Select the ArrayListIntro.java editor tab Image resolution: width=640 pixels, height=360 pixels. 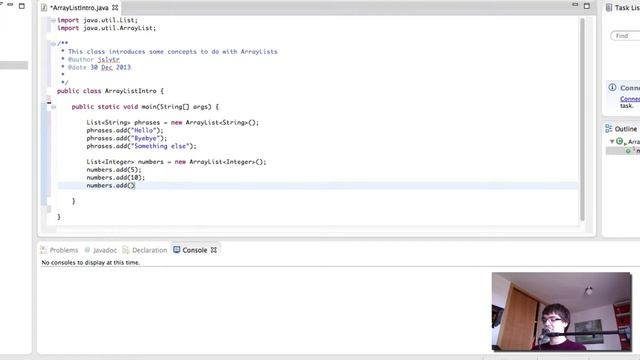[x=80, y=8]
